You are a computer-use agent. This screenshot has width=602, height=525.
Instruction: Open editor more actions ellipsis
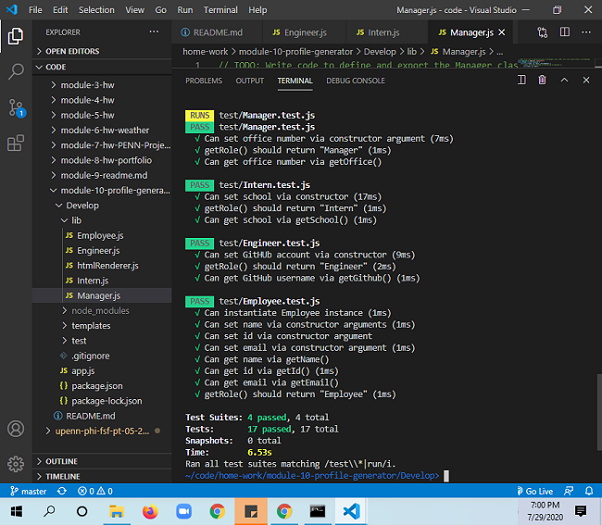(x=586, y=32)
